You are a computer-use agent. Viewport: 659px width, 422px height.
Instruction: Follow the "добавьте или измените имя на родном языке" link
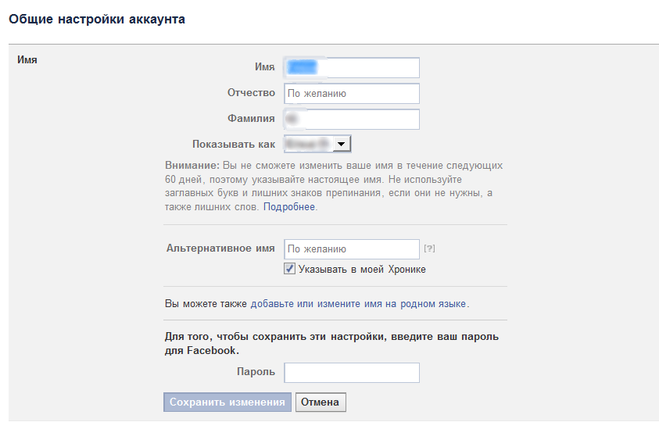pyautogui.click(x=358, y=303)
